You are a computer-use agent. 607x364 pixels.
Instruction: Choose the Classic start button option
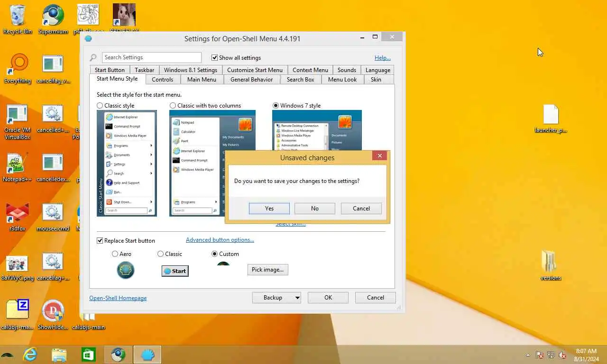coord(160,254)
